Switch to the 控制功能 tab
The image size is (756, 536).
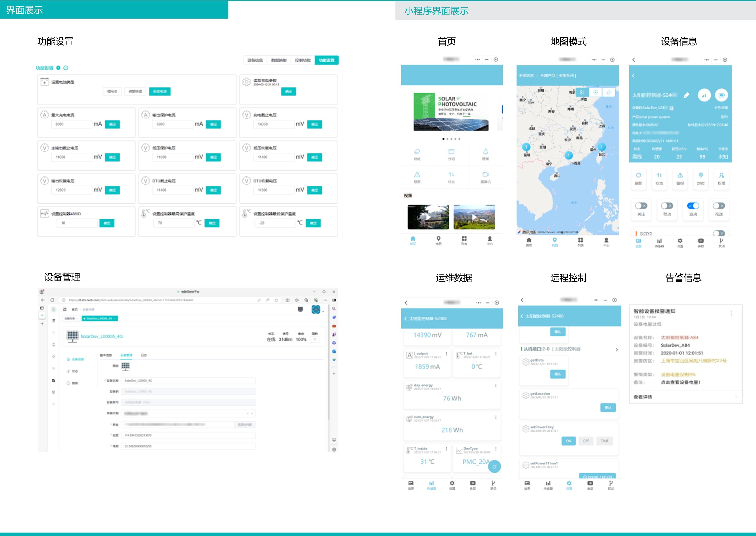point(303,60)
